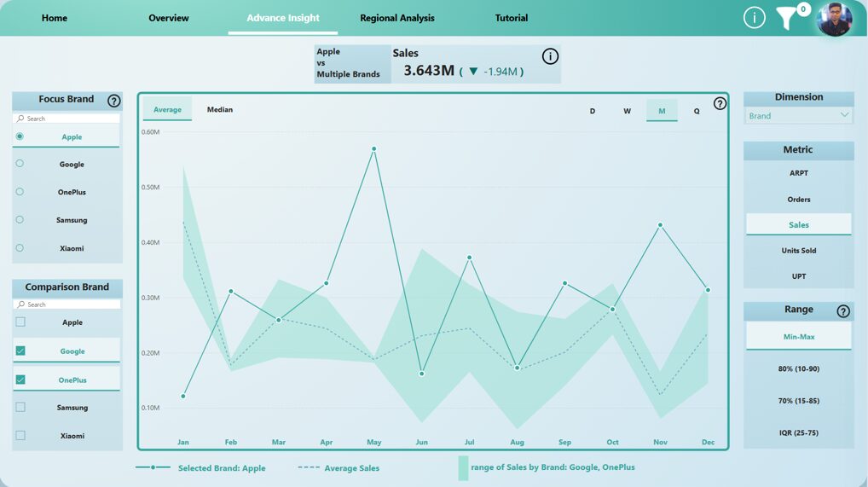Screen dimensions: 868x487
Task: Check Apple in Comparison Brand
Action: (x=20, y=322)
